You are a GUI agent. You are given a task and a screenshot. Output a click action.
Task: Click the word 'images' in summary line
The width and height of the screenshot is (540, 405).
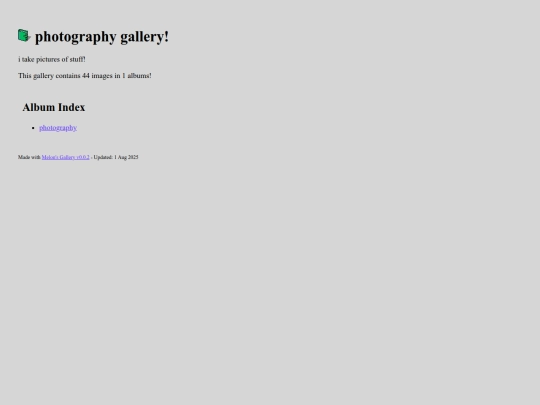pos(102,76)
